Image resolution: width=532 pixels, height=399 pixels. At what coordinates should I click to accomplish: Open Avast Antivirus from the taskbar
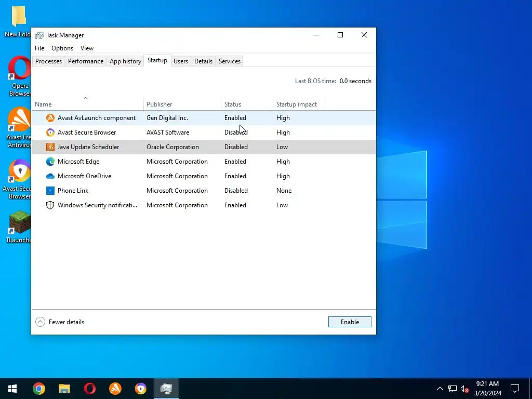[115, 389]
